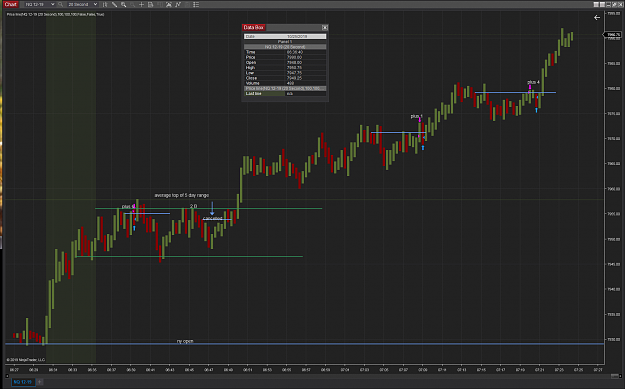This screenshot has height=389, width=625.
Task: Click the Data Box title label
Action: (x=254, y=28)
